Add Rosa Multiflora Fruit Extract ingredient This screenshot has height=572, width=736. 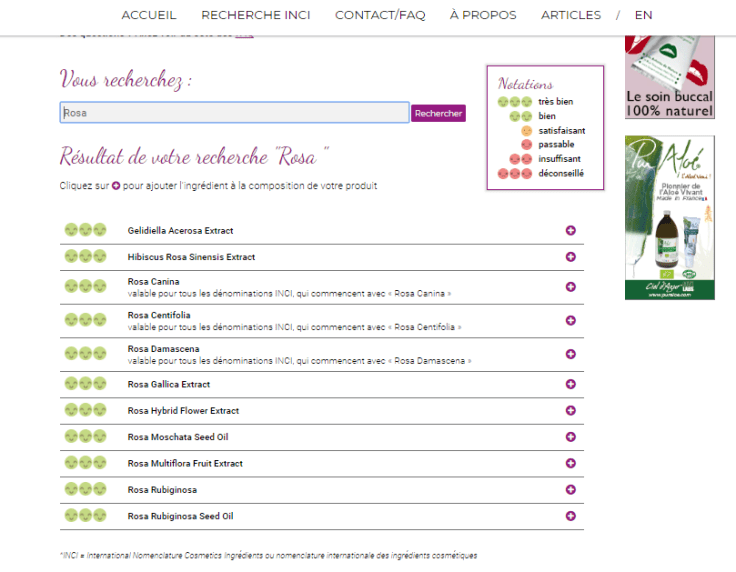(571, 464)
